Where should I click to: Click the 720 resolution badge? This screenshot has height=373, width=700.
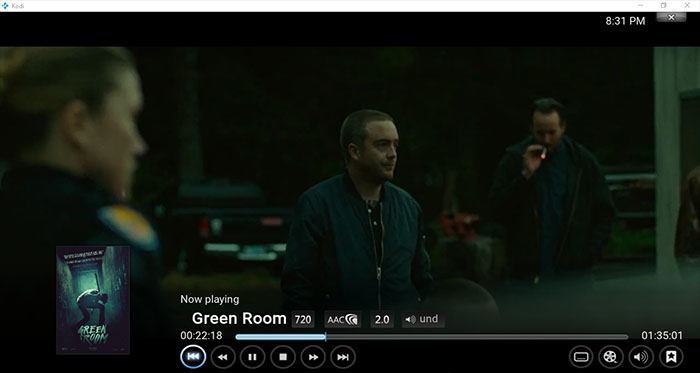(x=303, y=319)
